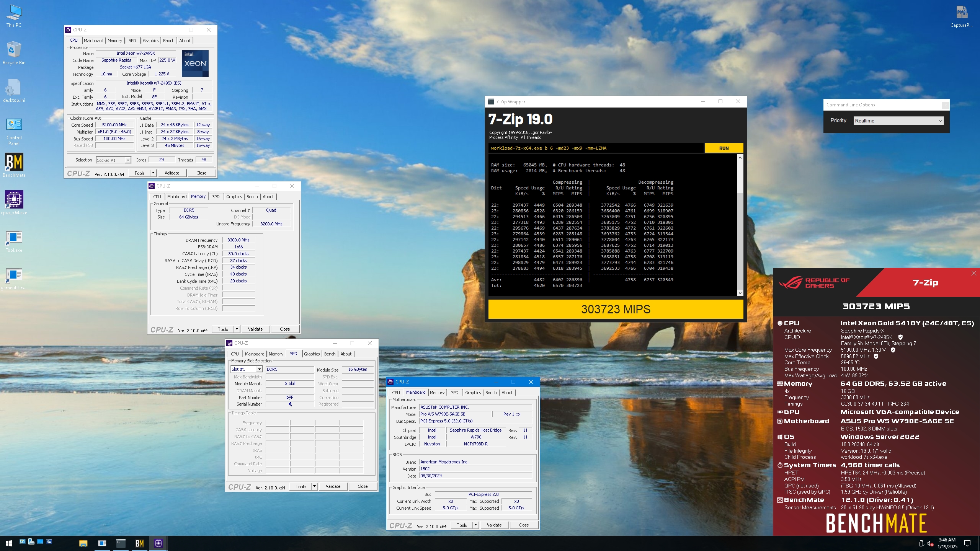Open the BenchMate desktop shortcut

pyautogui.click(x=14, y=165)
